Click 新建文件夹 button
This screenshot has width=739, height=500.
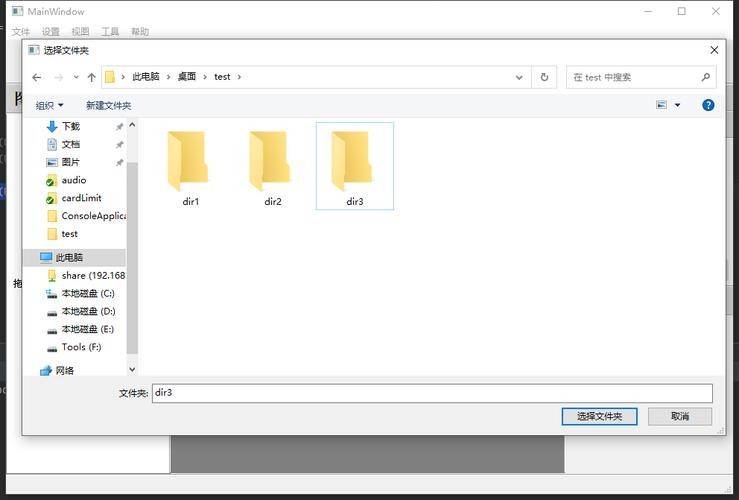pyautogui.click(x=108, y=105)
